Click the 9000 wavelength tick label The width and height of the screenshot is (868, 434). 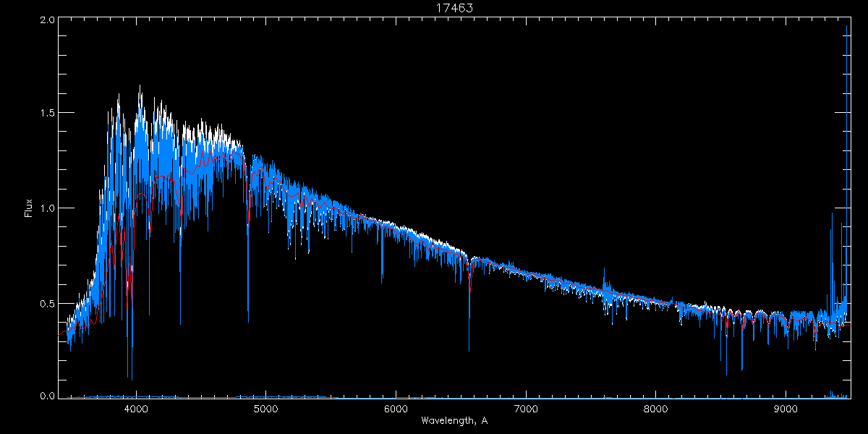coord(786,409)
